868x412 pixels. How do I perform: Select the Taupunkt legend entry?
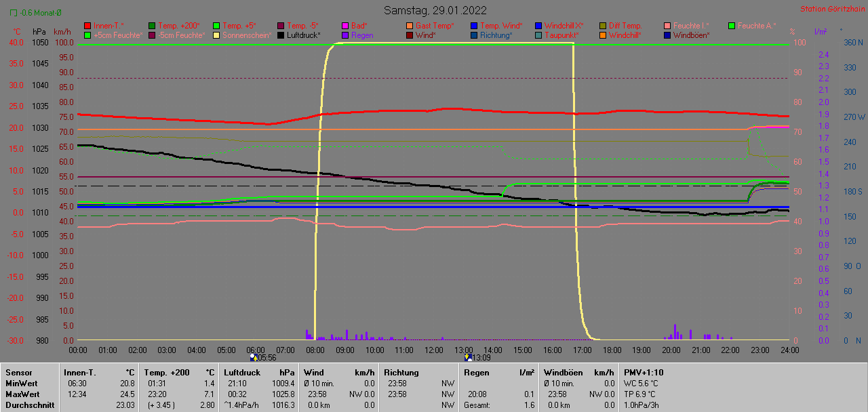[x=556, y=35]
